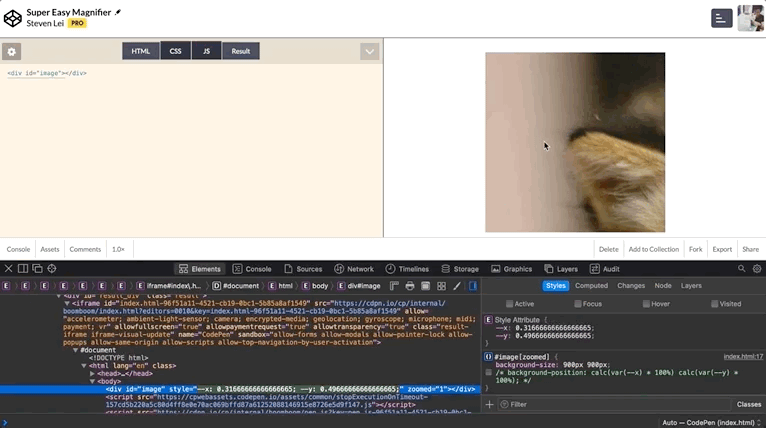Open the Layers tab in main toolbar

click(561, 269)
